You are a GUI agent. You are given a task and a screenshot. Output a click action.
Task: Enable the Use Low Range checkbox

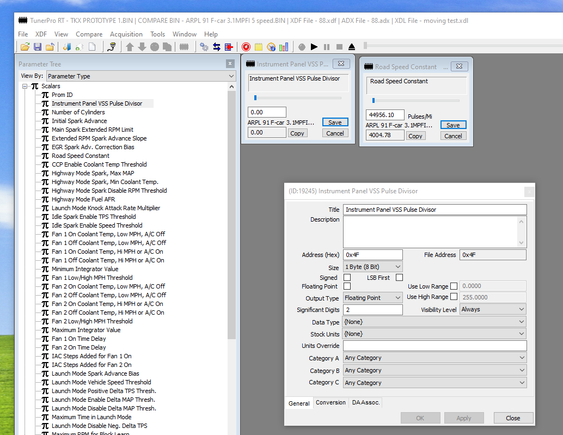tap(454, 286)
